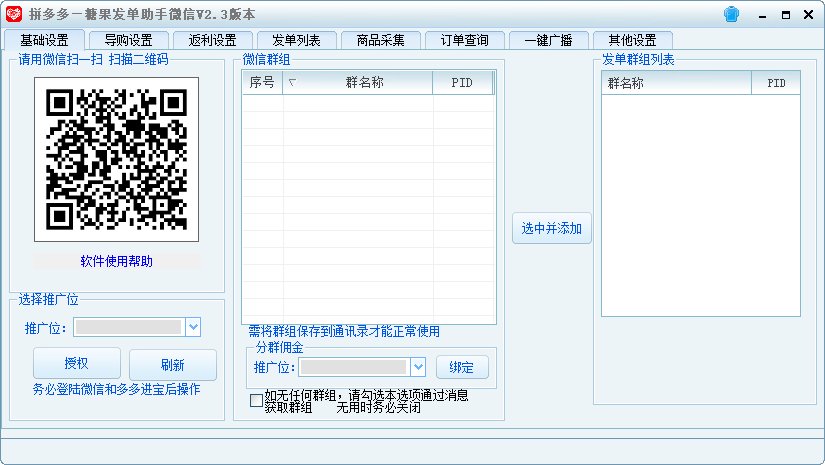Open the 返利设置 tab

click(213, 40)
